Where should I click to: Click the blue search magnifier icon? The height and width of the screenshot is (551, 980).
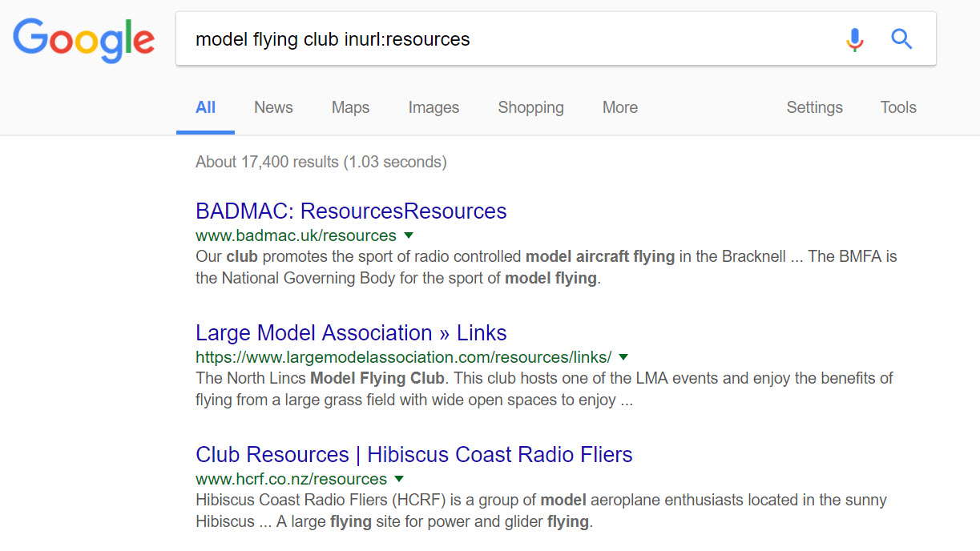pyautogui.click(x=901, y=38)
